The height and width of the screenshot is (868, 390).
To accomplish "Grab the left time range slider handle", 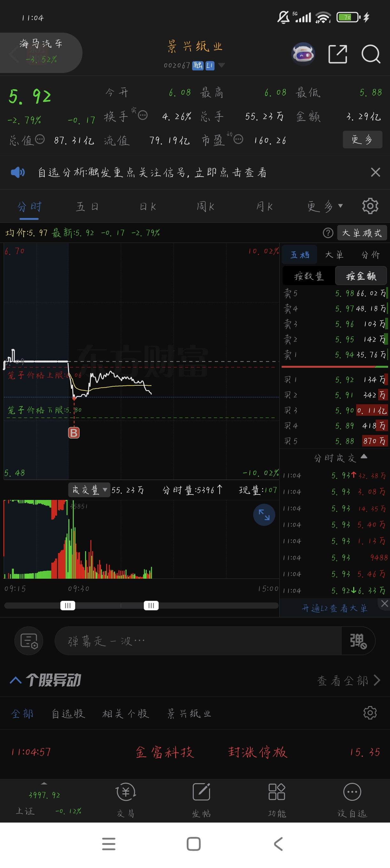I will [x=68, y=606].
